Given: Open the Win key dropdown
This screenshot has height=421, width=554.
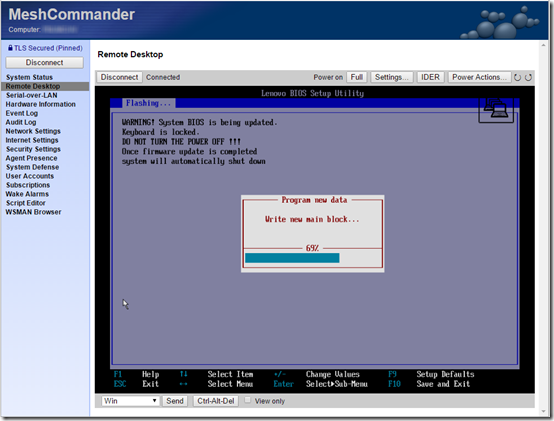Looking at the screenshot, I should coord(130,401).
